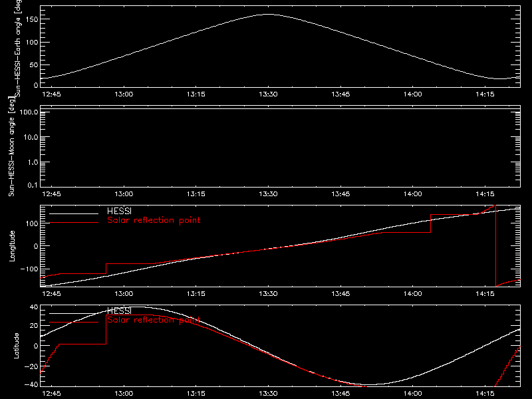Click the 100.0 label on Moon angle axis
Screen dimensions: 532x399
(x=29, y=112)
